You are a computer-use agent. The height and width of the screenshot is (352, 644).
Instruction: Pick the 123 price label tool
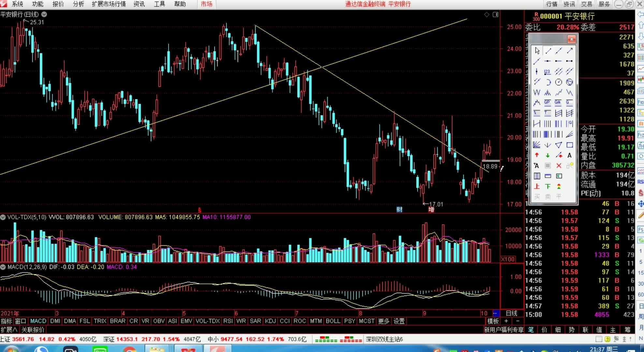[x=548, y=72]
